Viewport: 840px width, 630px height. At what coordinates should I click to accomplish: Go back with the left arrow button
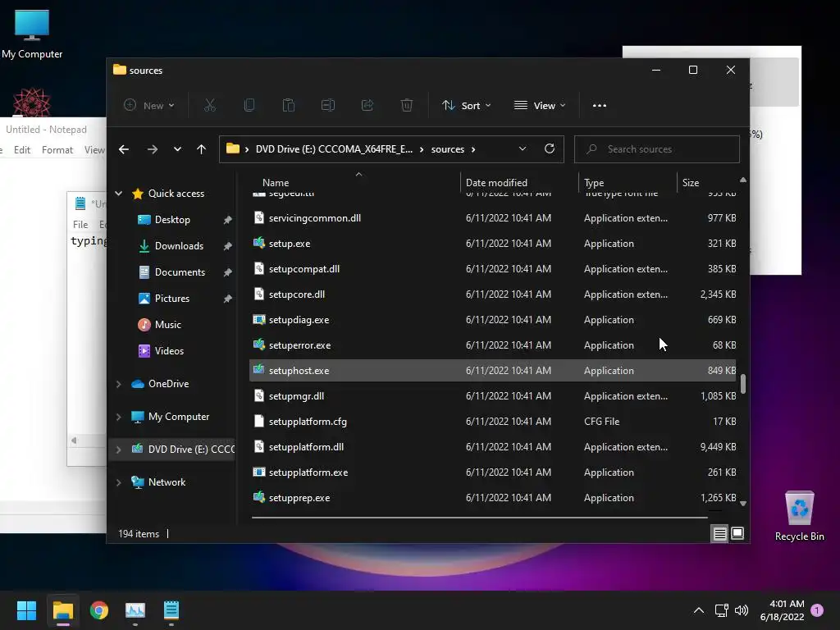(x=124, y=149)
